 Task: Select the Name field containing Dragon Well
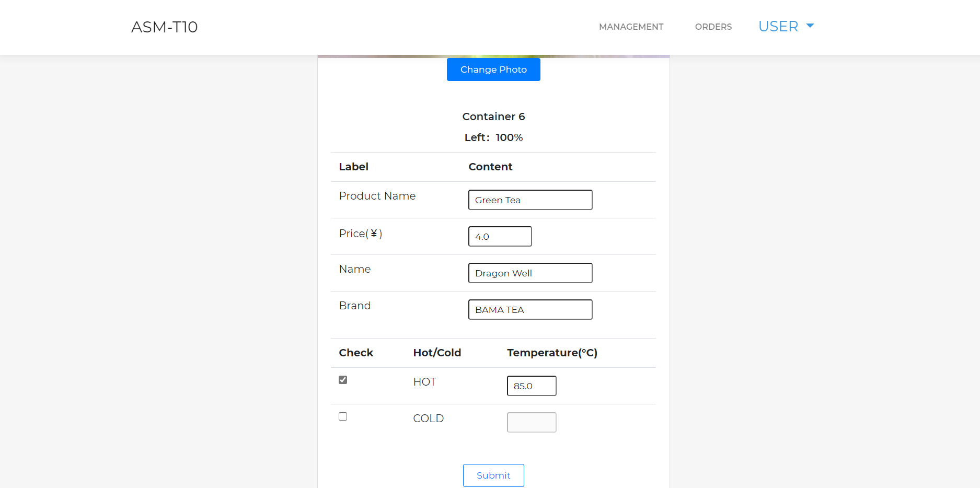(x=530, y=273)
